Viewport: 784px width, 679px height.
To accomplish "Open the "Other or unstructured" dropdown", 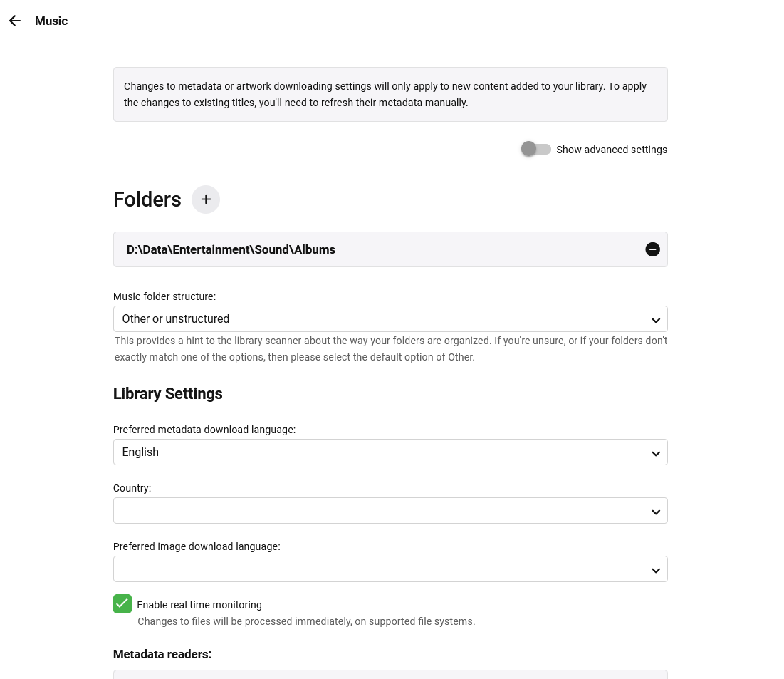I will 377,319.
